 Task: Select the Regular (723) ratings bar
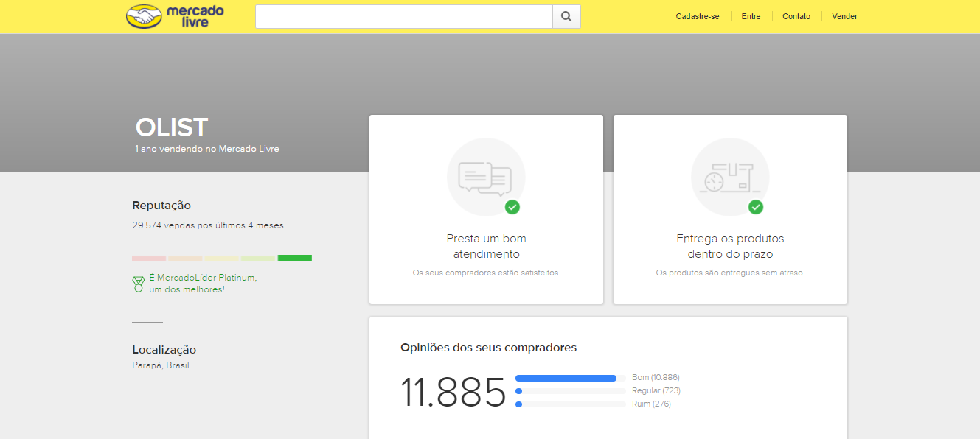click(x=571, y=391)
